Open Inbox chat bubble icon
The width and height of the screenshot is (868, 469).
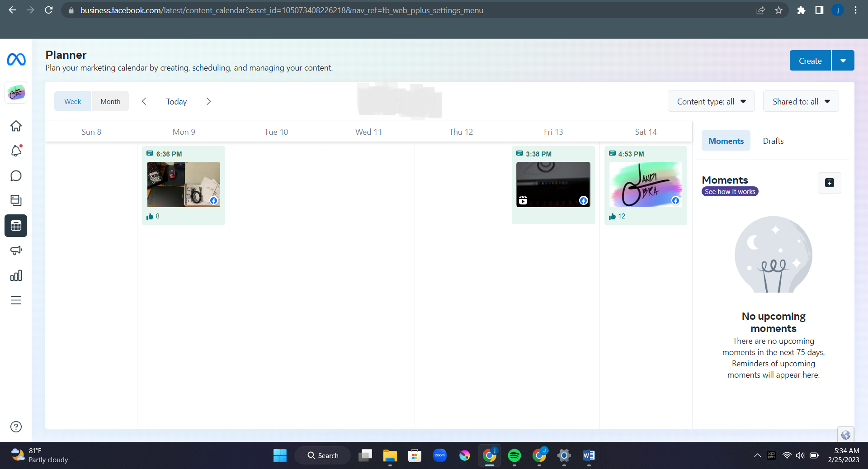coord(16,175)
